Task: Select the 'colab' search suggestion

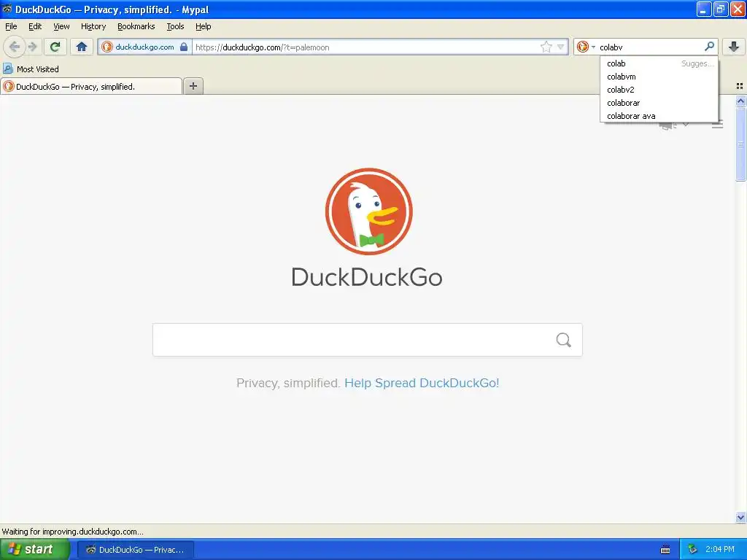Action: click(659, 63)
